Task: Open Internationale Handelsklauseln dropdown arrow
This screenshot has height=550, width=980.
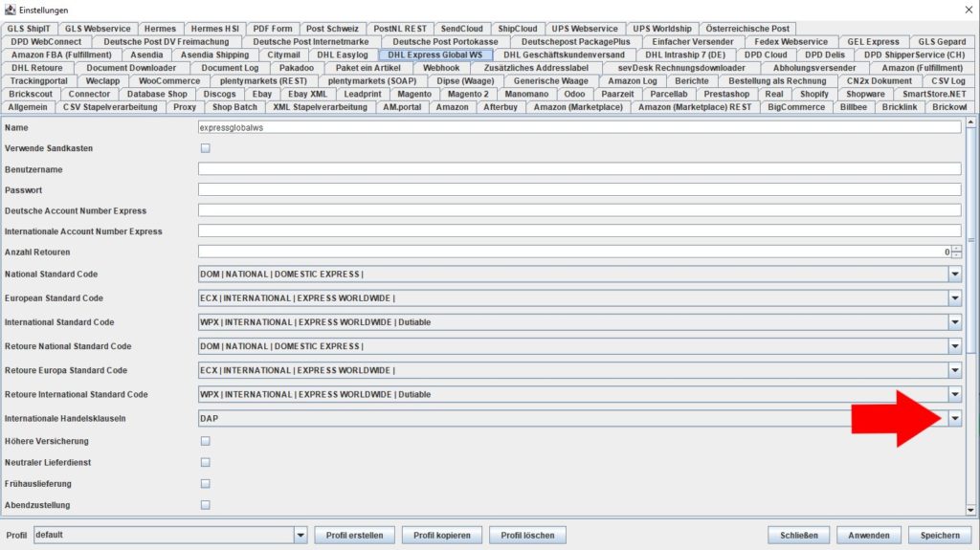Action: (955, 418)
